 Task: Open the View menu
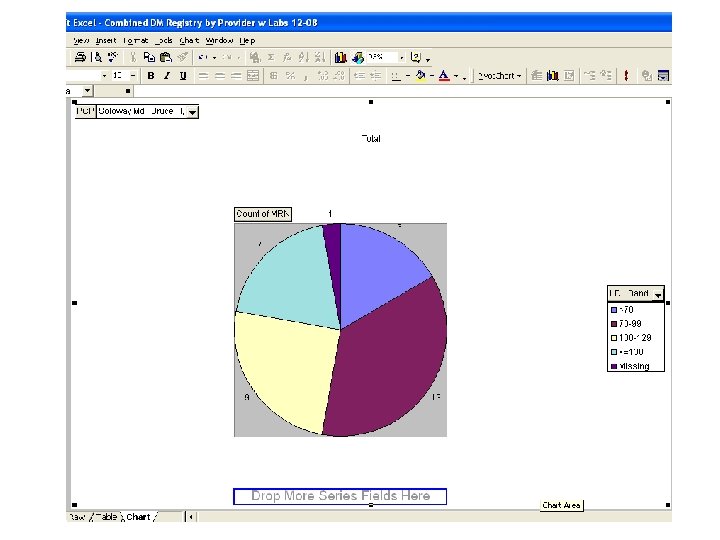pos(81,40)
